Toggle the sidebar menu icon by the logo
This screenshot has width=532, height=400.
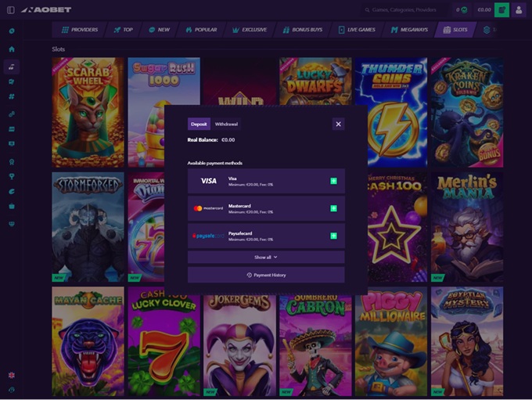click(x=12, y=9)
